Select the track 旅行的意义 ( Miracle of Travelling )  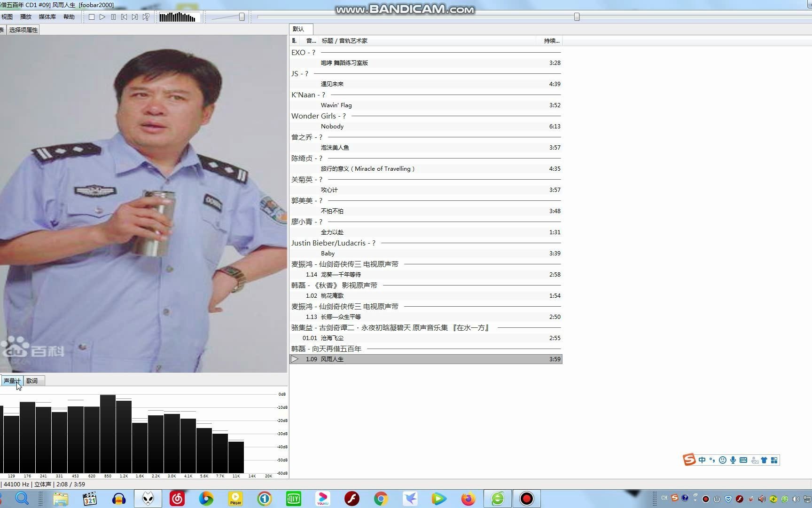point(426,168)
